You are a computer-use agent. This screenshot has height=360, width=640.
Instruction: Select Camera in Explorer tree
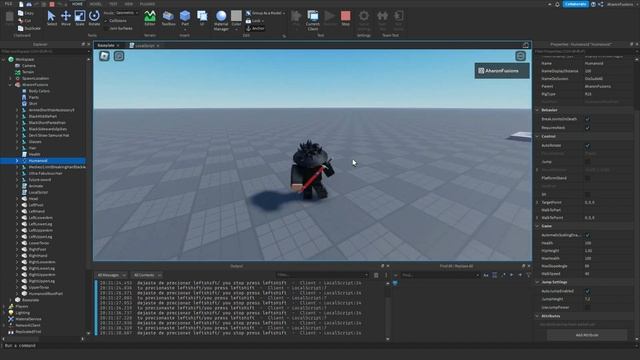[29, 66]
